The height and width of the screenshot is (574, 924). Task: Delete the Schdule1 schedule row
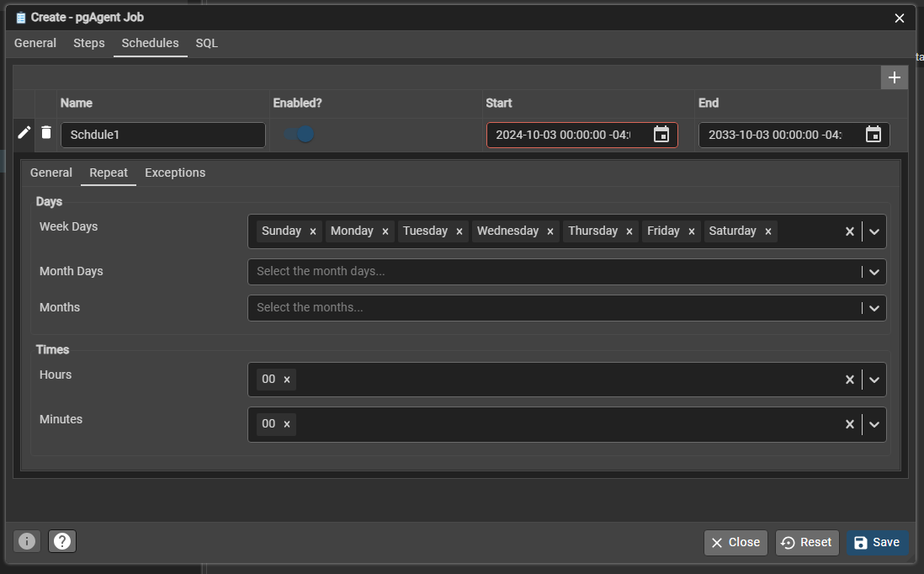pos(46,133)
